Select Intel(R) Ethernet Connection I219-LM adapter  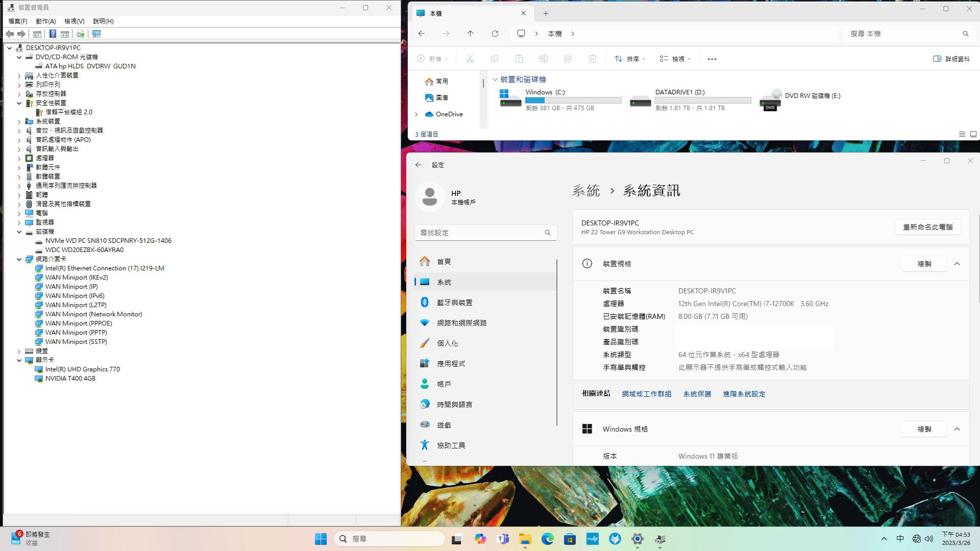[x=105, y=268]
